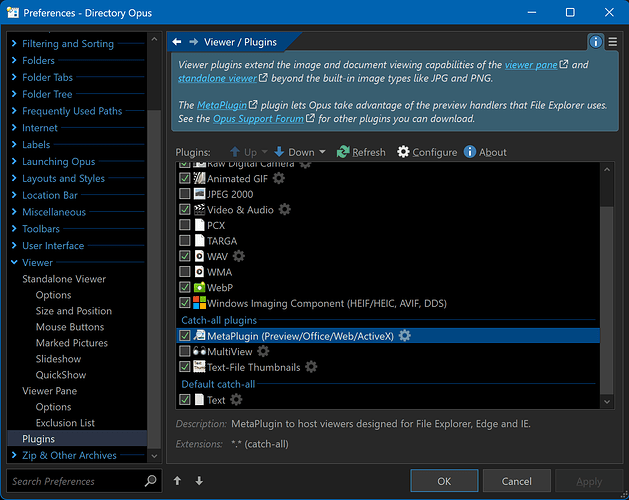Click the back arrow beside Viewer / Plugins
Viewport: 629px width, 500px height.
(x=177, y=42)
